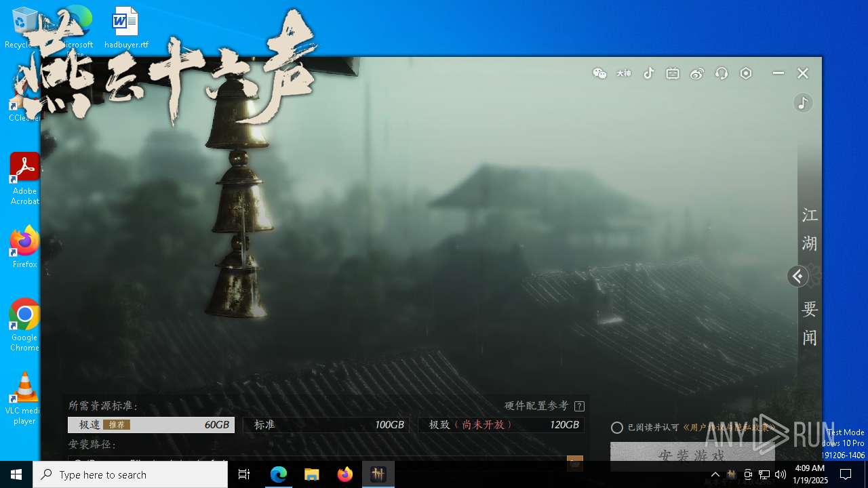Open Recycle Bin desktop icon

(x=24, y=28)
